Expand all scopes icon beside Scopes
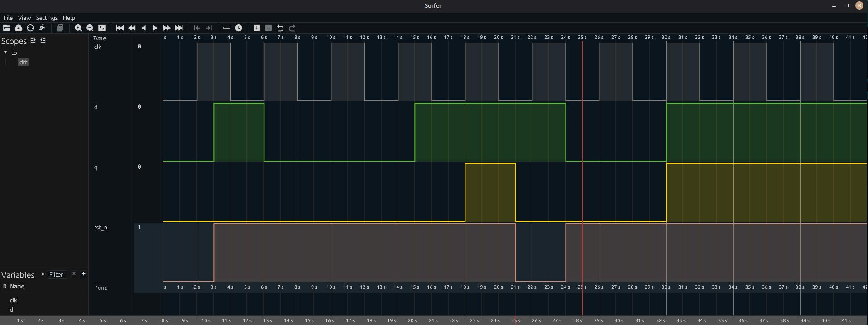868x325 pixels. [x=33, y=41]
